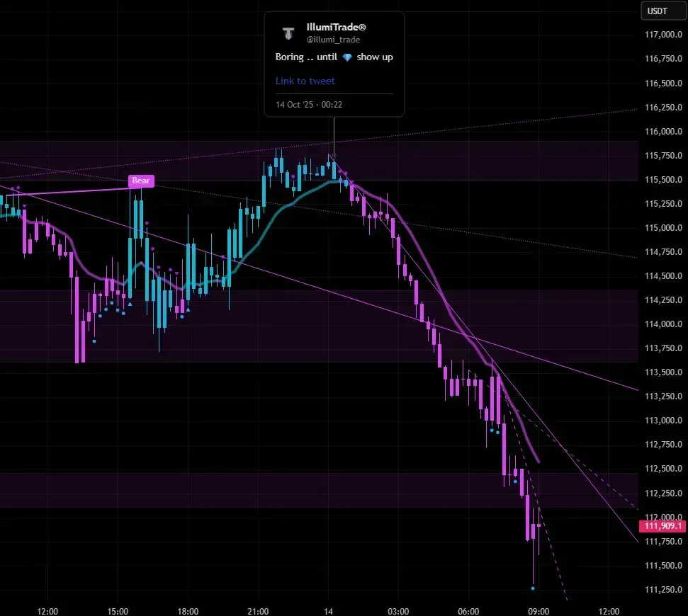Select the Bear signal label
Viewport: 688px width, 616px height.
point(141,181)
